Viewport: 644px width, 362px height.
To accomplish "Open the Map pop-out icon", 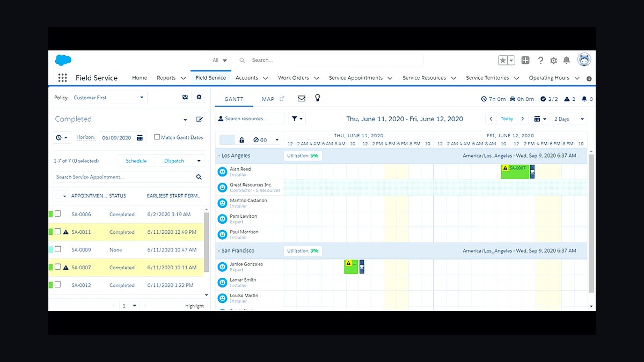I will (282, 99).
